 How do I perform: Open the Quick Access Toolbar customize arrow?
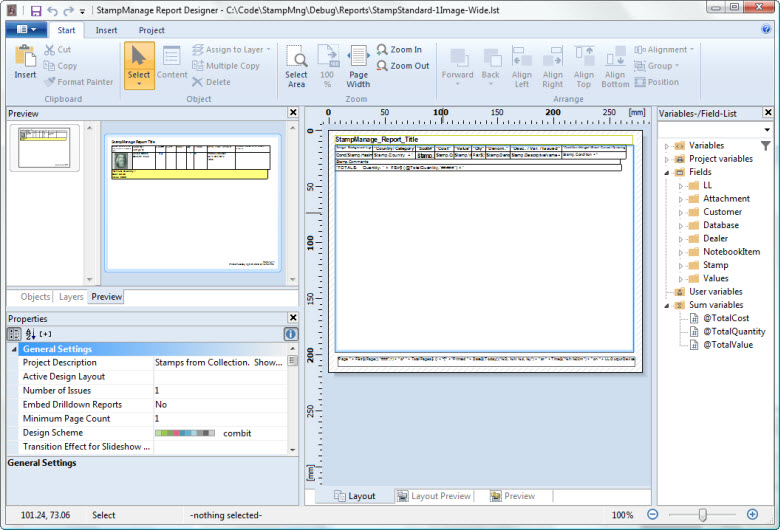tap(82, 11)
